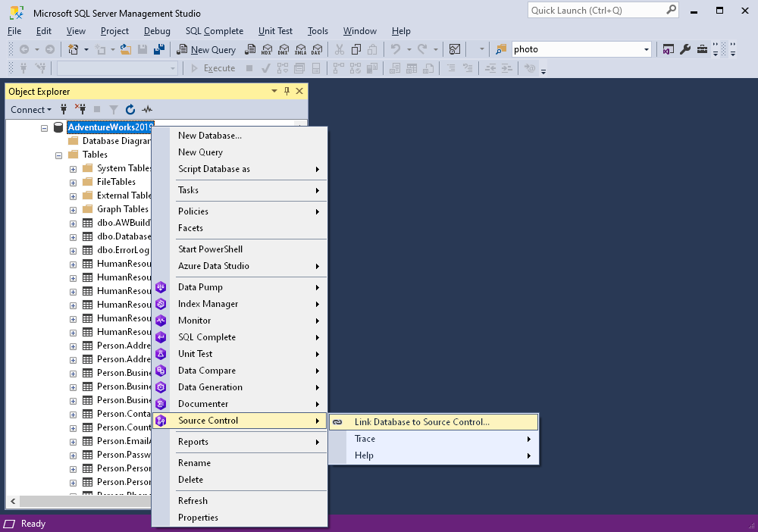Click the New Query toolbar button
Screen dimensions: 758x532
[206, 49]
